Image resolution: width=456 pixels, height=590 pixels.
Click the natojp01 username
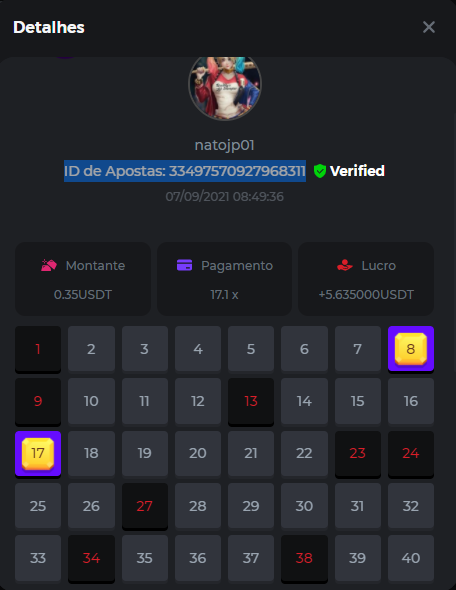(225, 145)
